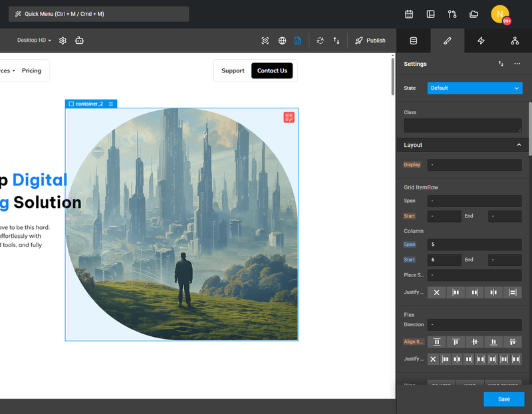Clear grid Justify with the X button
Image resolution: width=532 pixels, height=414 pixels.
pyautogui.click(x=436, y=292)
